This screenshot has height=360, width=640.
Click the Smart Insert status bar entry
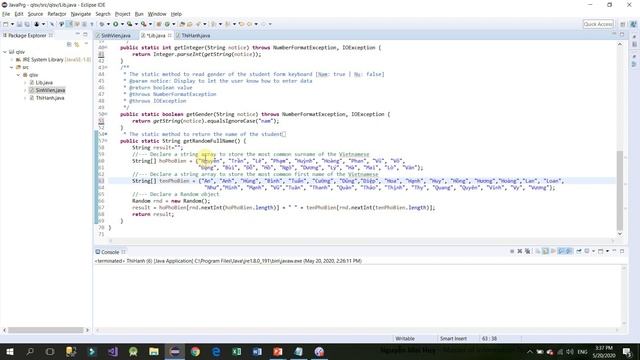click(453, 339)
